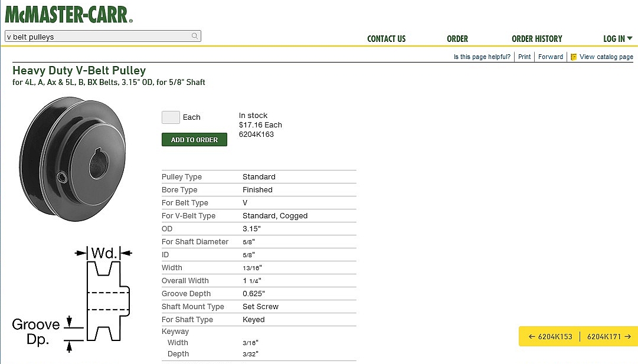Viewport: 638px width, 364px height.
Task: Click the McMaster-Carr logo
Action: click(68, 15)
